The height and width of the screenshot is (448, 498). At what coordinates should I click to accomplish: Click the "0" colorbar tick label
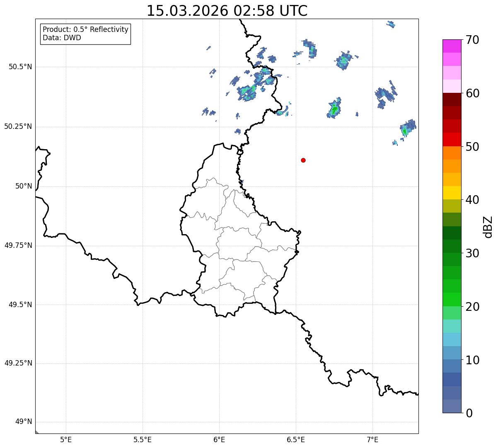point(469,413)
